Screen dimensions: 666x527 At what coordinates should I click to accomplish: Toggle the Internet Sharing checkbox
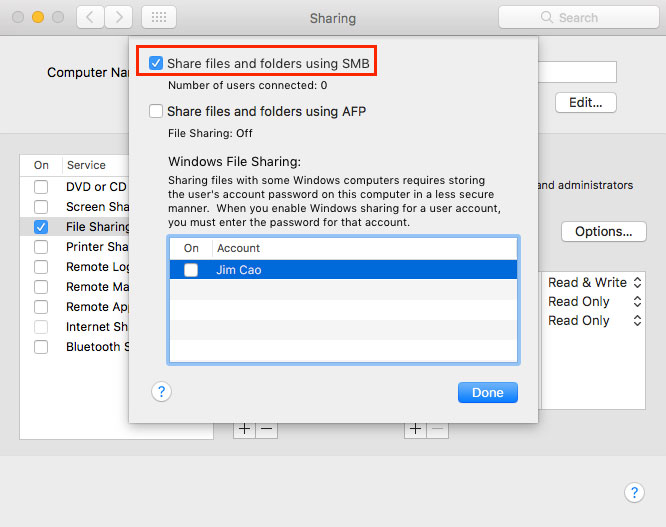pos(41,327)
